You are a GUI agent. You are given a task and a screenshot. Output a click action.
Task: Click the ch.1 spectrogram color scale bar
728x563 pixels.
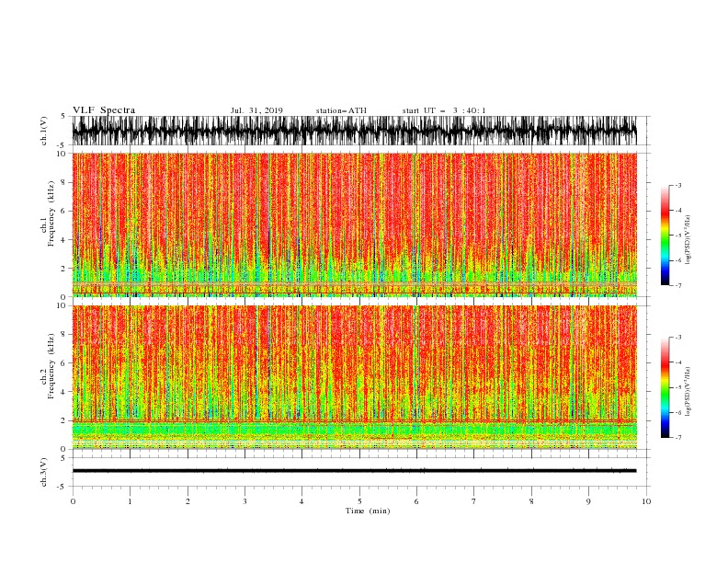665,236
